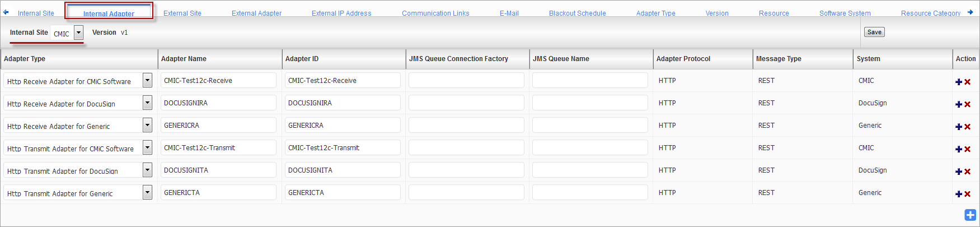Add row after GENERICRA adapter
The width and height of the screenshot is (980, 227).
[x=959, y=127]
